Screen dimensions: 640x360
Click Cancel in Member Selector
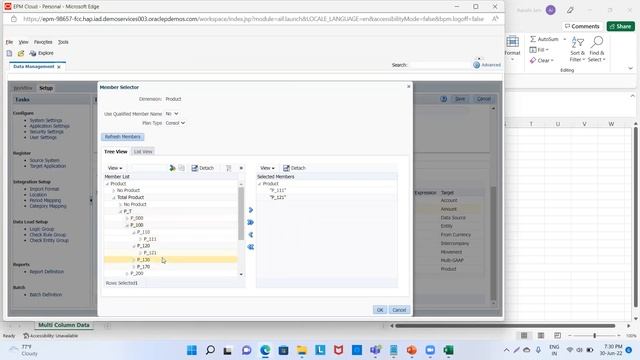[399, 310]
